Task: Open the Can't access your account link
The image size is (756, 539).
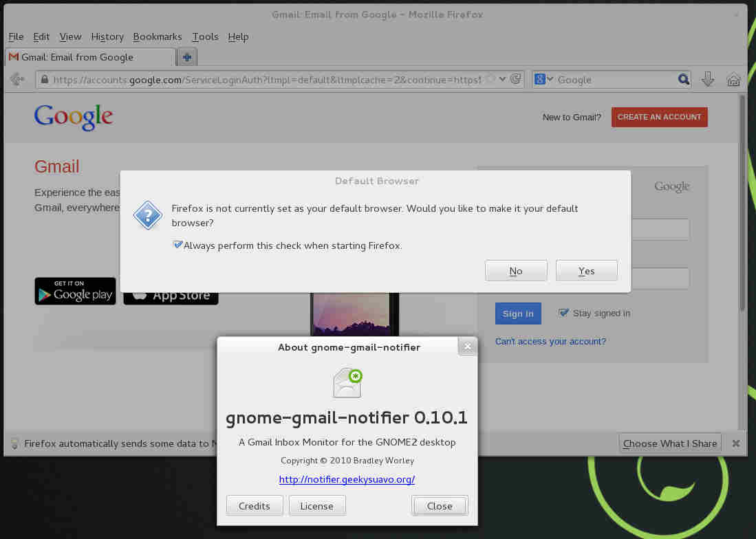Action: (550, 342)
